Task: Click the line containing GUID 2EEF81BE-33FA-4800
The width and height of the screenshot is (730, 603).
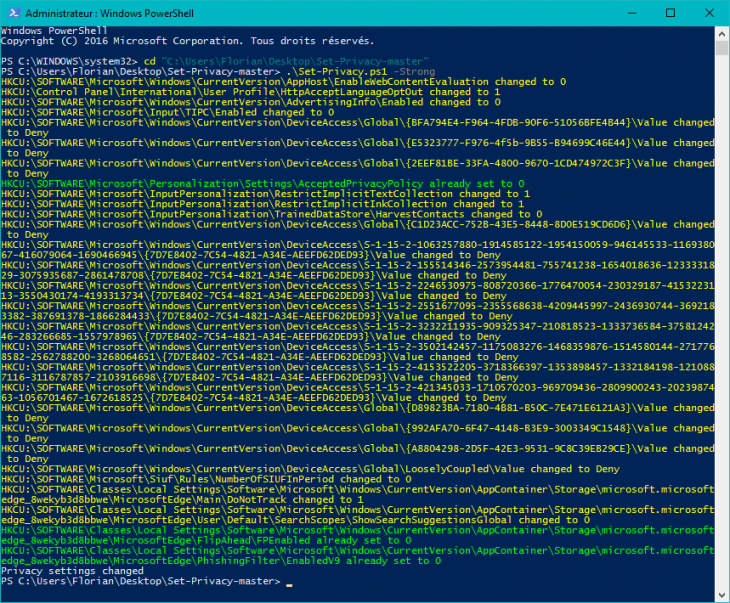Action: [358, 169]
